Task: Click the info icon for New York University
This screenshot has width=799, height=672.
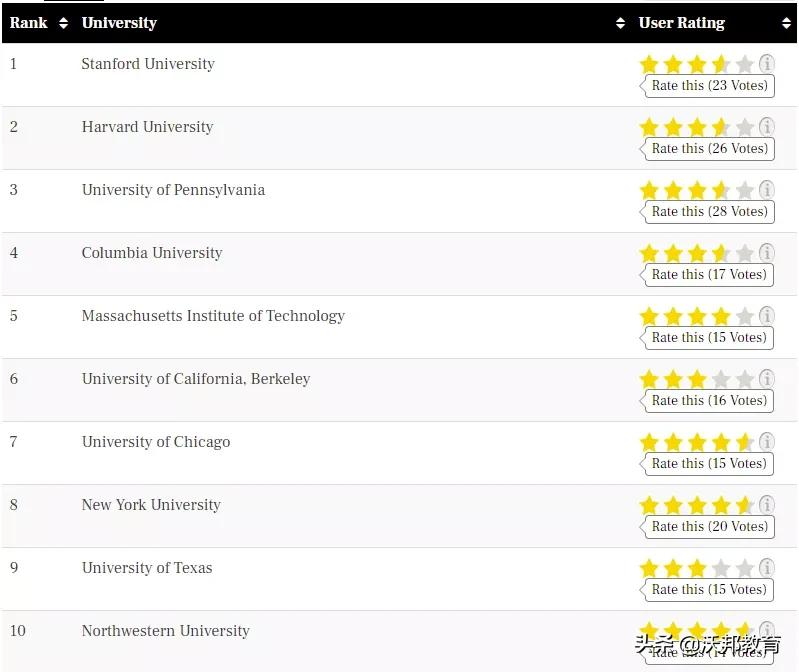Action: 767,505
